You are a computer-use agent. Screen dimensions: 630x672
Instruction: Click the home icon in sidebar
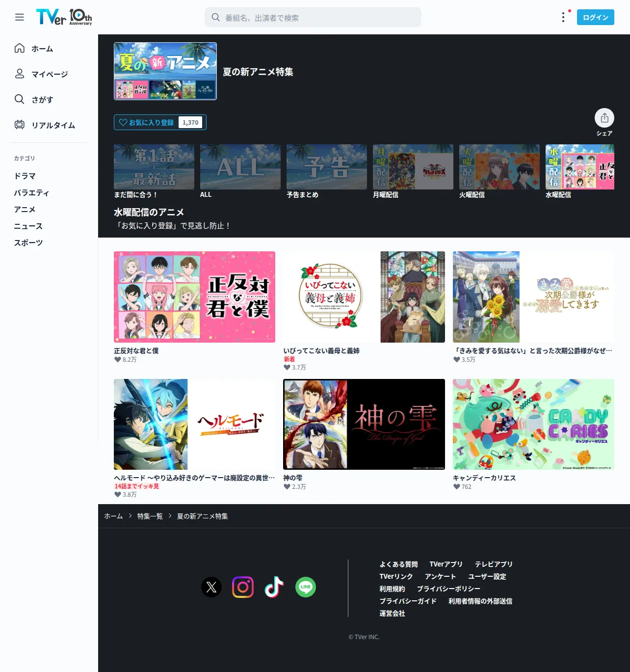pyautogui.click(x=20, y=48)
